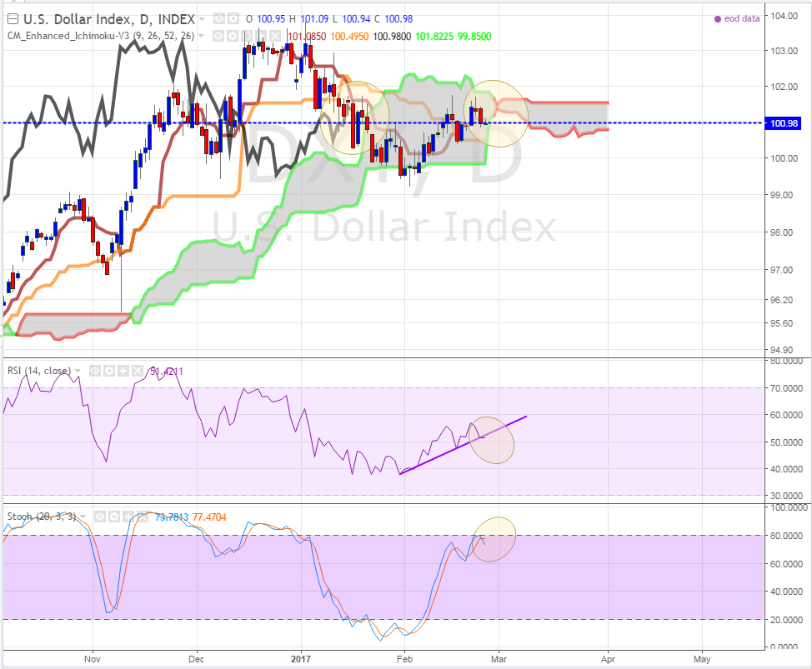This screenshot has width=812, height=669.
Task: Click the open price value 100.95
Action: click(271, 19)
